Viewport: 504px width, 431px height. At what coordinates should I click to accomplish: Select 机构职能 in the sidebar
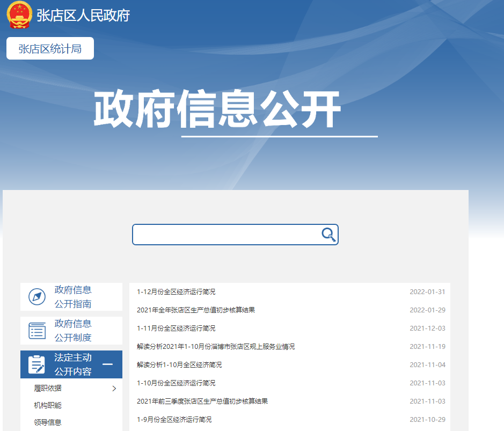click(48, 405)
